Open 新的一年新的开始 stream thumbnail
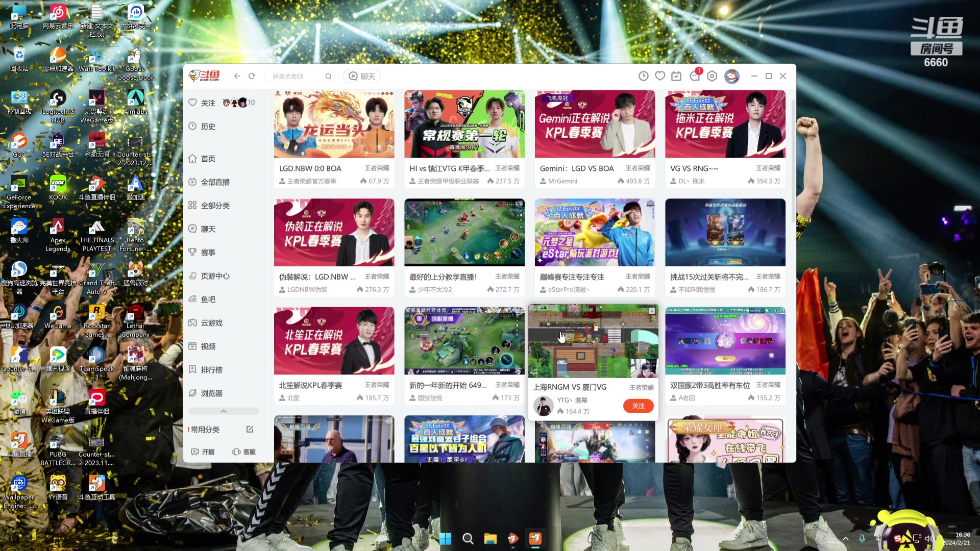Viewport: 980px width, 551px height. tap(464, 341)
